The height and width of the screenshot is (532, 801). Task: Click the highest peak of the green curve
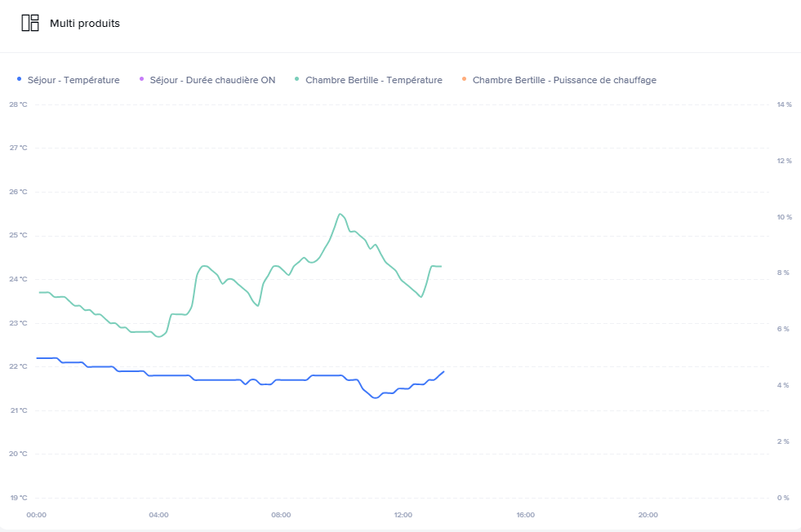[340, 214]
